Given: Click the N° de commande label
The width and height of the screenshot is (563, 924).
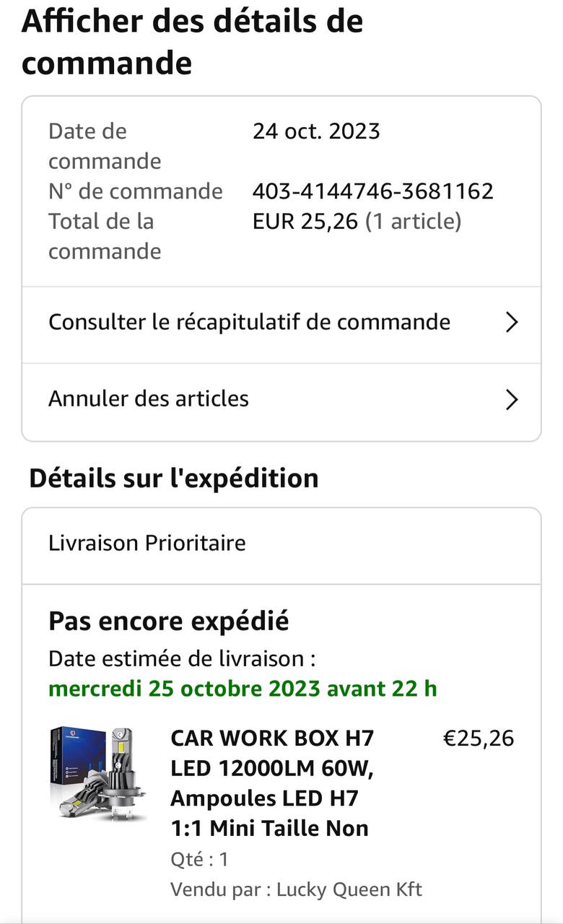Looking at the screenshot, I should 136,191.
